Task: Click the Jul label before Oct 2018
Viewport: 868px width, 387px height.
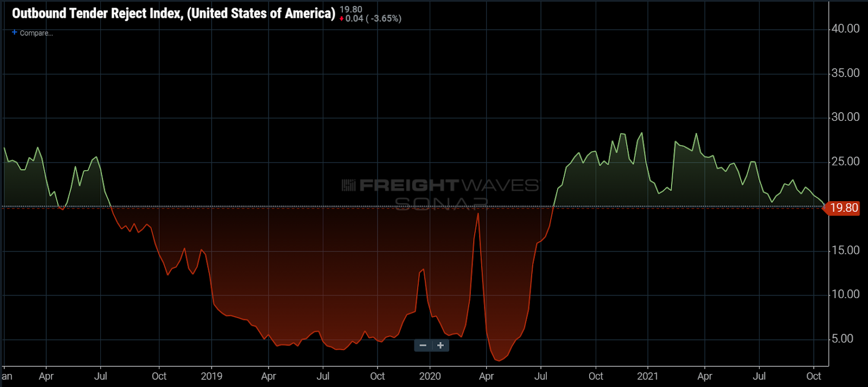Action: point(101,376)
